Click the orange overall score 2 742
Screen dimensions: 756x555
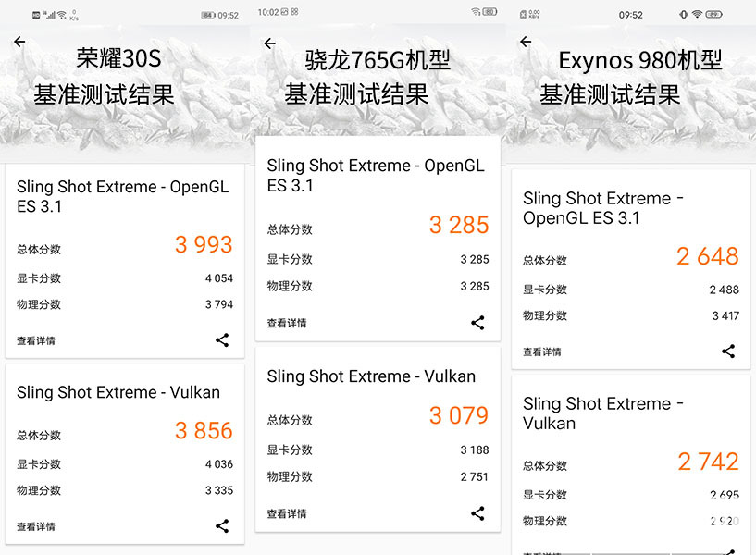point(708,462)
